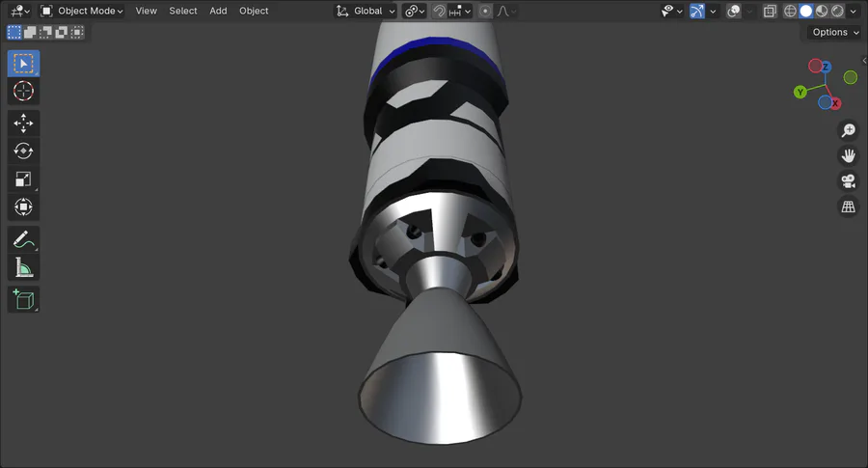Open the editor type dropdown

(20, 11)
